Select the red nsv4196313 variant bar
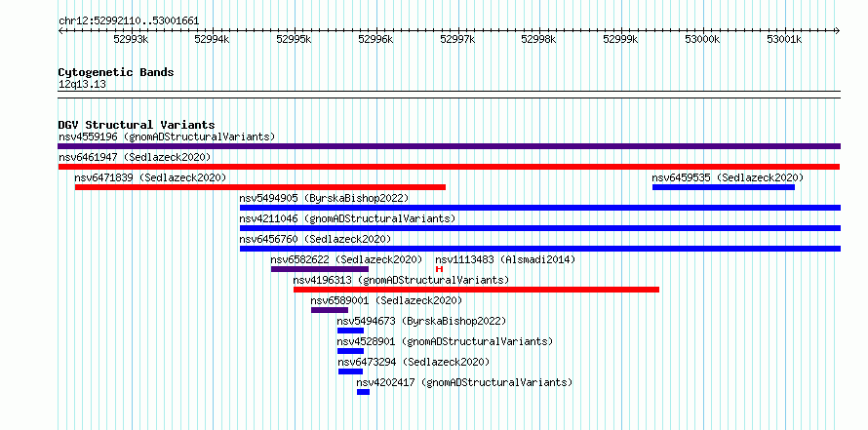868x430 pixels. [476, 290]
